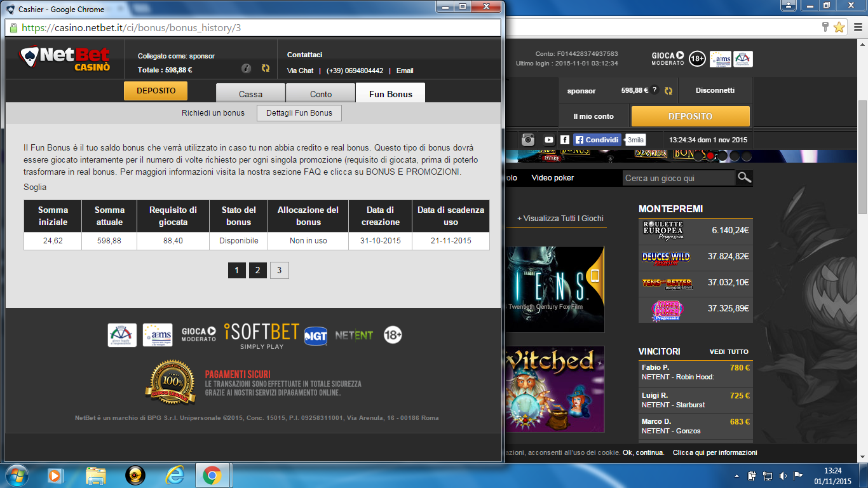Image resolution: width=868 pixels, height=488 pixels.
Task: Click Disconnetti to log out
Action: pyautogui.click(x=715, y=90)
